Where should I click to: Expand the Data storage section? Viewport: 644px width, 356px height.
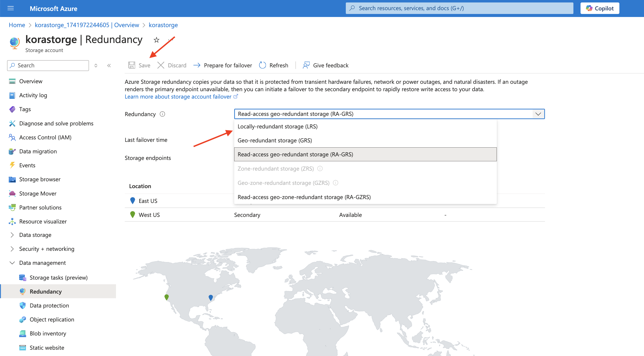coord(12,235)
